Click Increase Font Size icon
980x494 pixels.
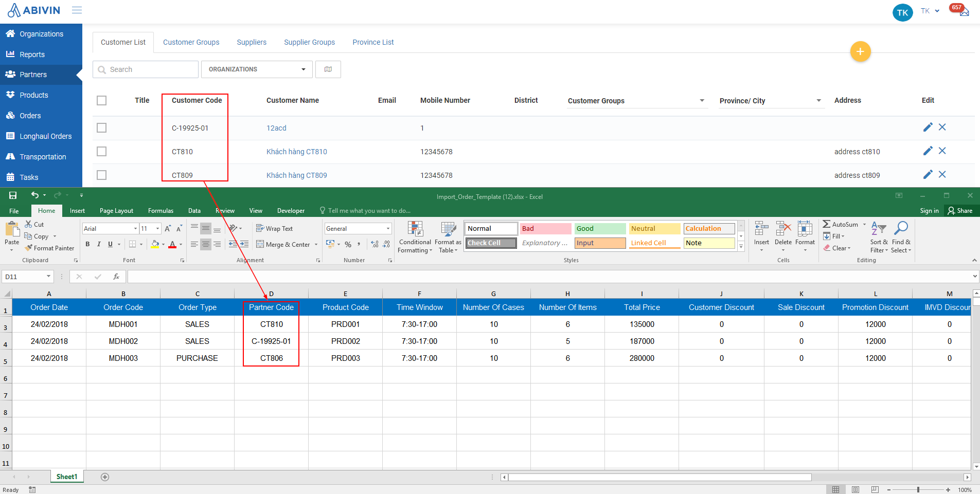point(168,229)
